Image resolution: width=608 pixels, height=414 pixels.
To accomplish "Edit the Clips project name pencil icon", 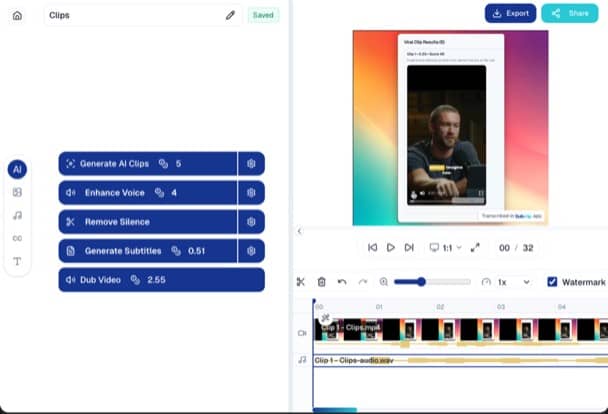I will (x=230, y=15).
